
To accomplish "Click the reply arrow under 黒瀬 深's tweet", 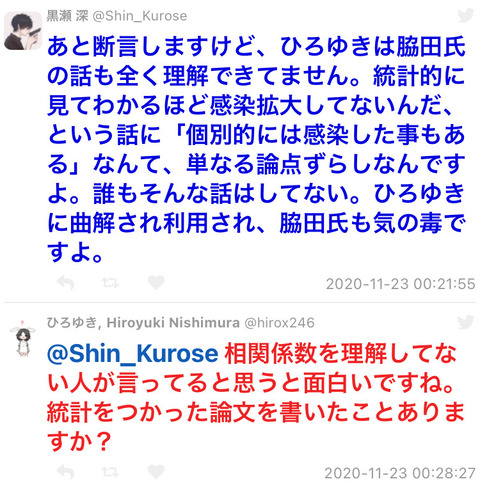I will (65, 283).
